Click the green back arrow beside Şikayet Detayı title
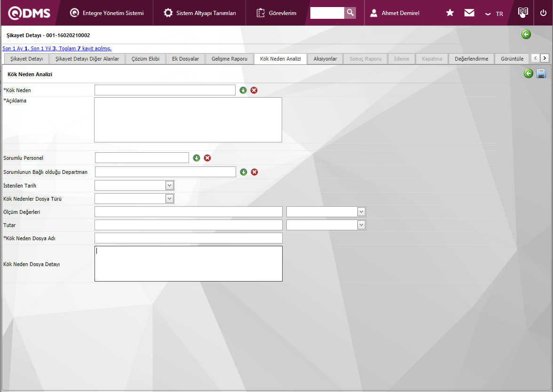The height and width of the screenshot is (392, 553). (526, 35)
